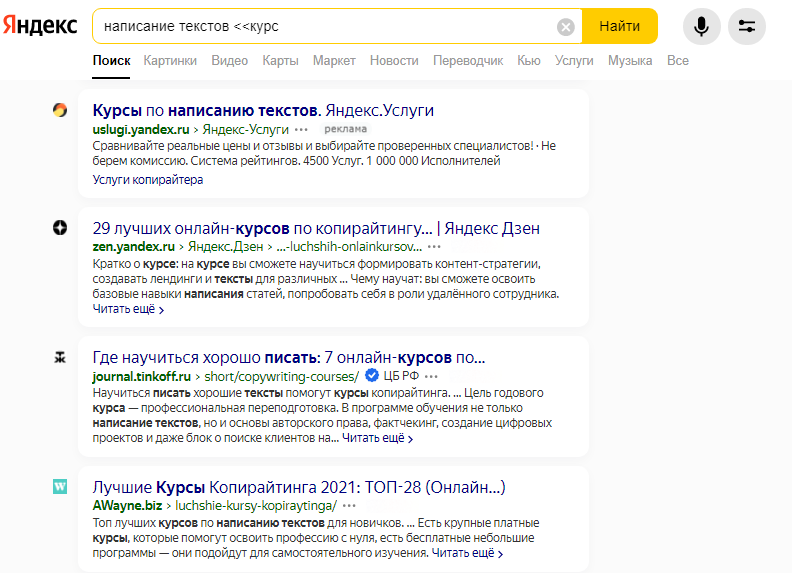This screenshot has height=573, width=792.
Task: Open the Музыка tab
Action: coord(630,61)
